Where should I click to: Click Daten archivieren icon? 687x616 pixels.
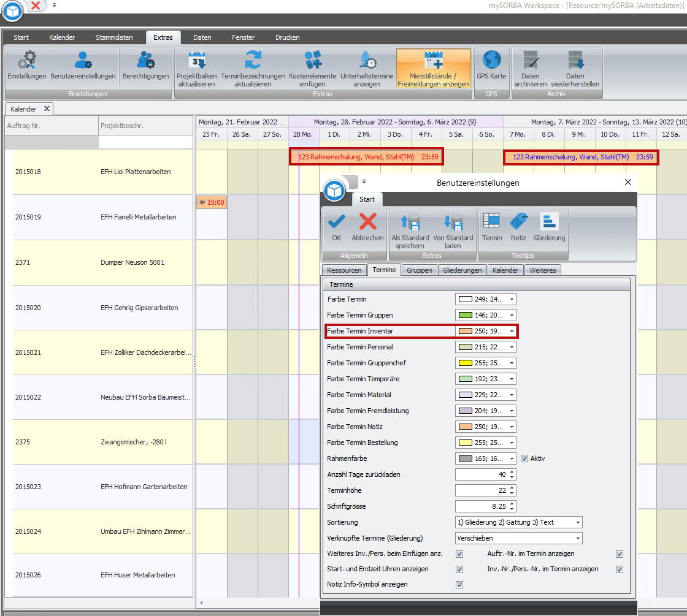(x=531, y=60)
